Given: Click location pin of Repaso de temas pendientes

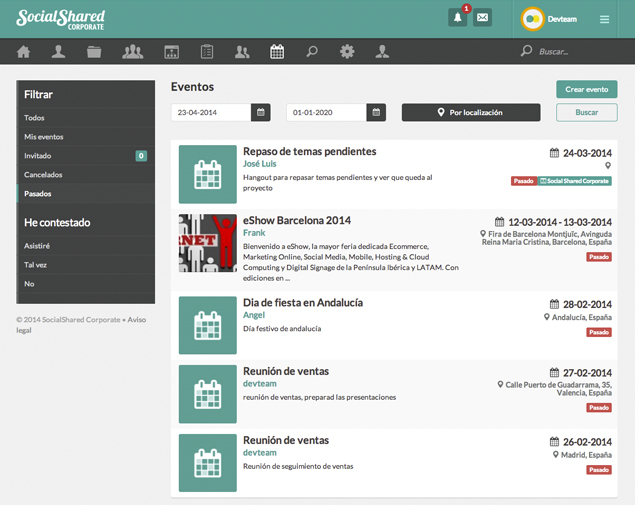Looking at the screenshot, I should tap(608, 166).
